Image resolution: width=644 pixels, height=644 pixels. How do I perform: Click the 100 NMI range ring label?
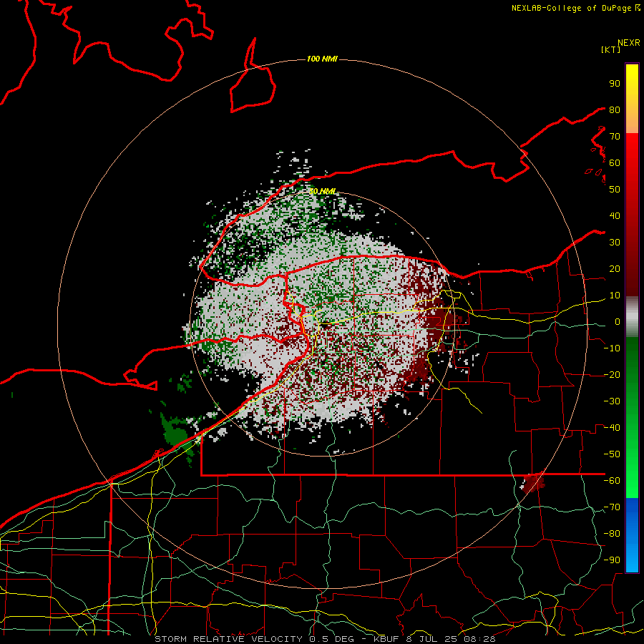(322, 59)
